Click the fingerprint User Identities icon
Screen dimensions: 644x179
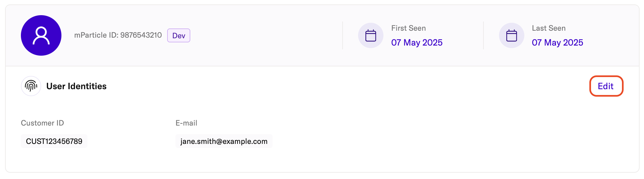[x=31, y=86]
